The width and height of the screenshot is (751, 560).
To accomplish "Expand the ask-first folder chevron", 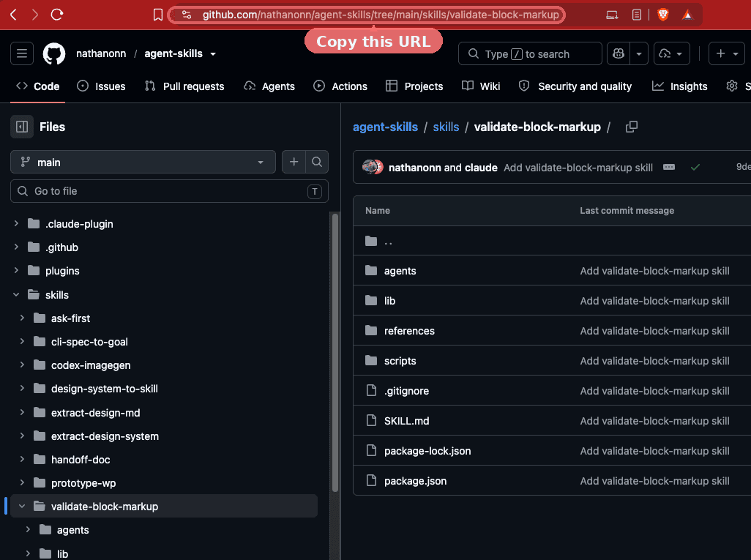I will 22,318.
